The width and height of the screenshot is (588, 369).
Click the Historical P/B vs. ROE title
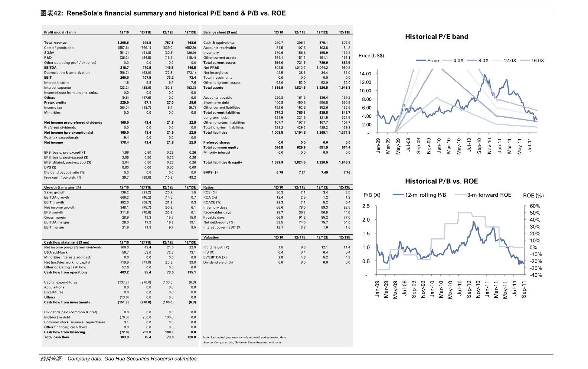[441, 181]
